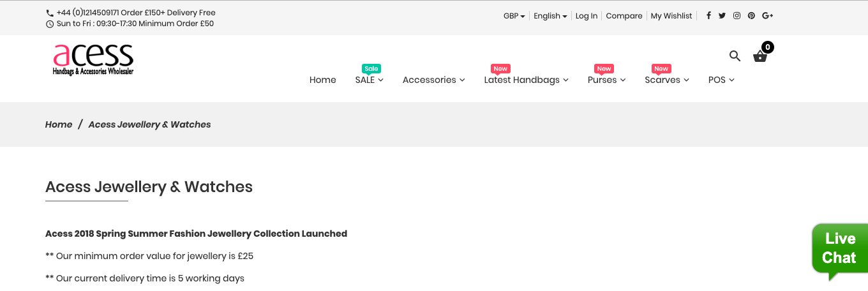Open the Facebook social icon
Screen dimensions: 868x291
[708, 16]
